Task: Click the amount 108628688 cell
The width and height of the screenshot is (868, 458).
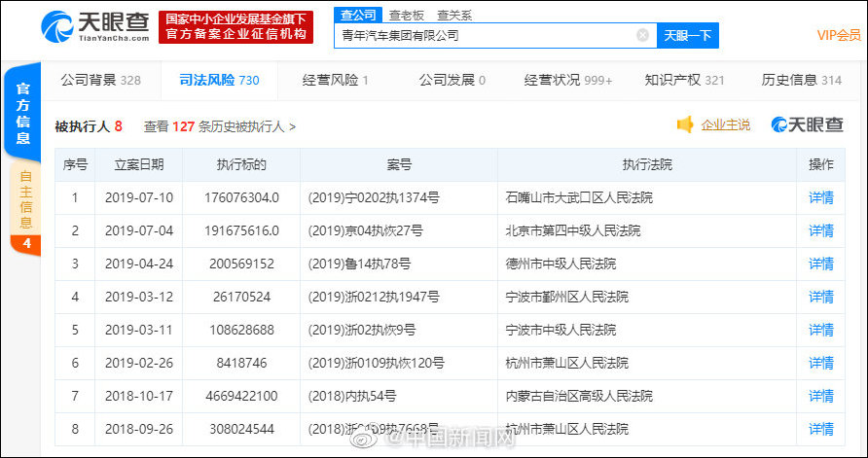Action: coord(241,331)
